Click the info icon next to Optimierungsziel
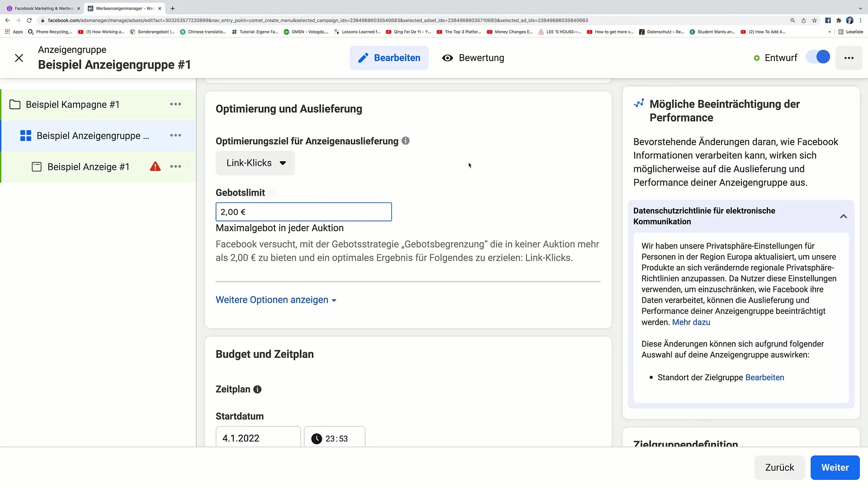This screenshot has width=868, height=488. pos(406,141)
